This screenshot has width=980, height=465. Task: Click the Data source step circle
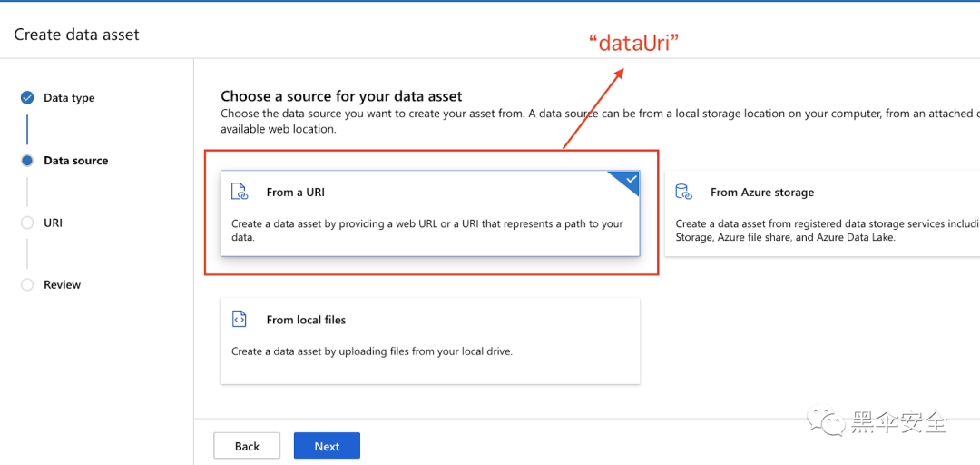click(x=27, y=160)
